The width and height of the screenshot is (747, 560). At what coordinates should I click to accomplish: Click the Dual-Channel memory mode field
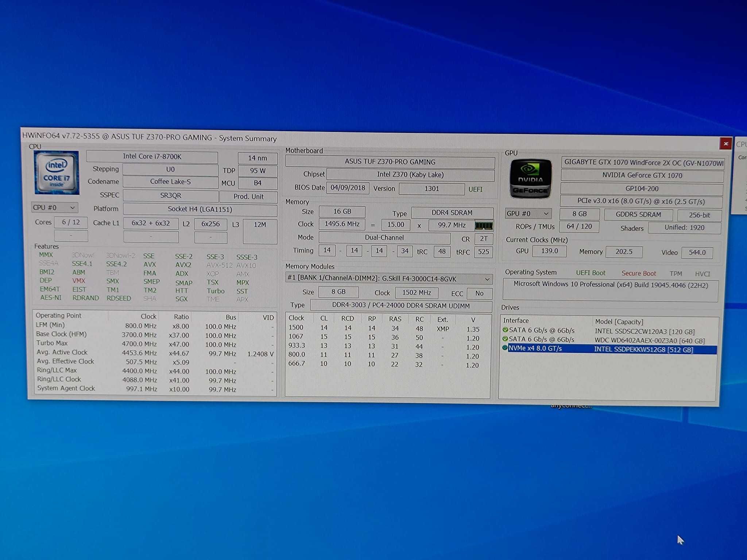click(384, 238)
